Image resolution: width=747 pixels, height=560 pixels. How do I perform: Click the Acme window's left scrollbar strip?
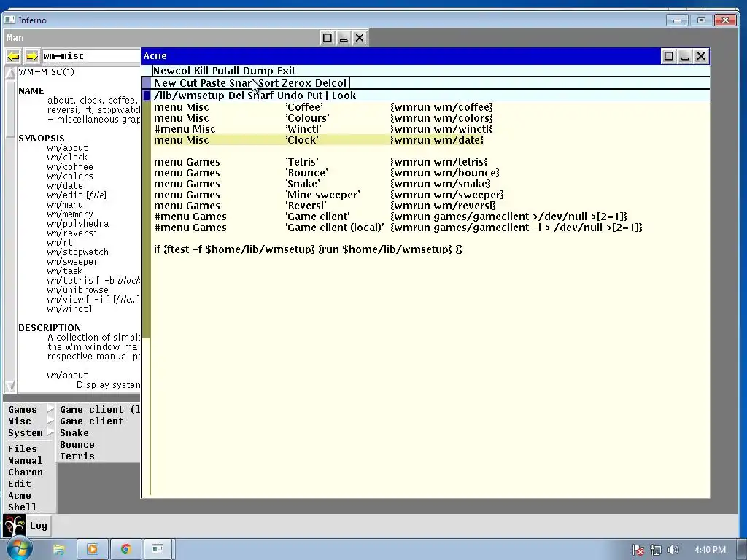(x=146, y=298)
